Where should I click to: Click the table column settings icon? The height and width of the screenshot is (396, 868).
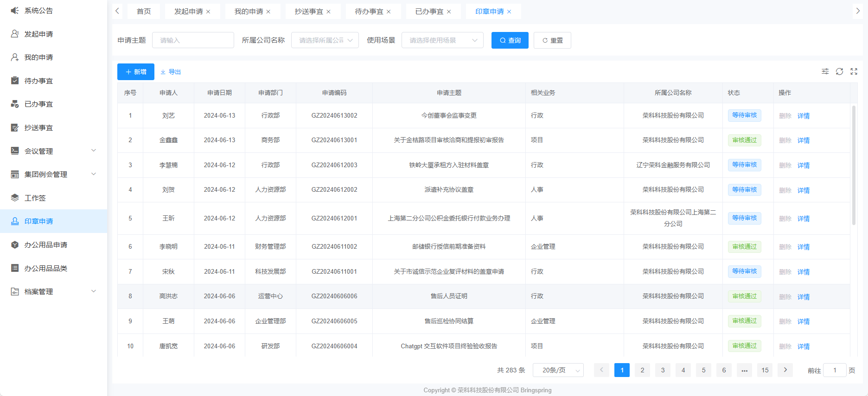point(825,71)
